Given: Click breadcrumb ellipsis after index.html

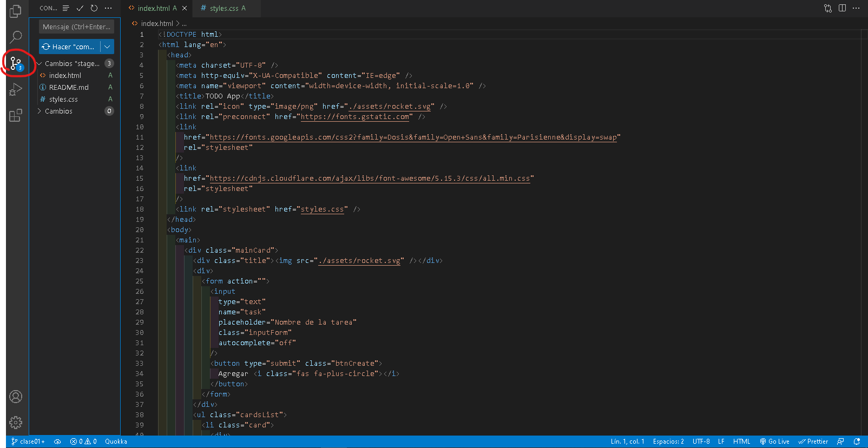Looking at the screenshot, I should click(184, 23).
